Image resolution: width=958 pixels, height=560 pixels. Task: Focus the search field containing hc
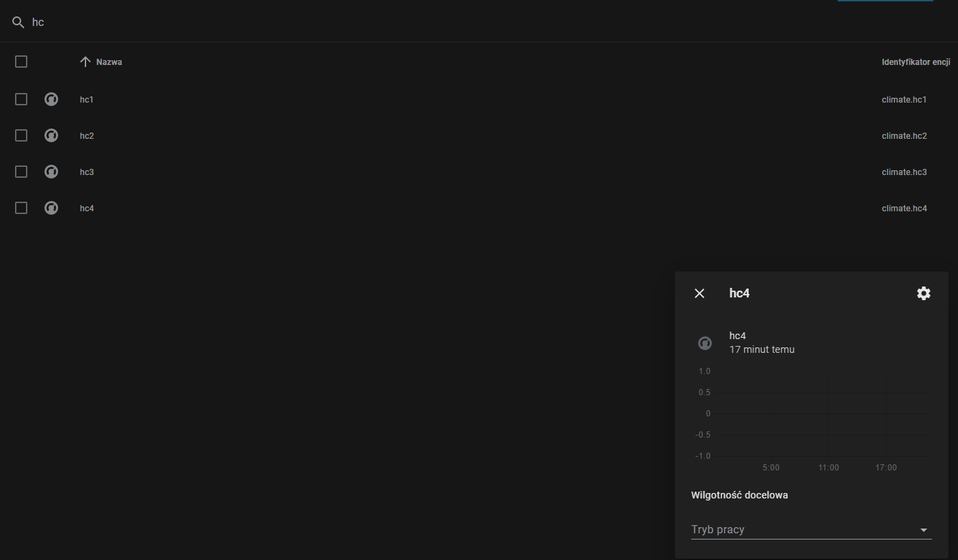[479, 22]
